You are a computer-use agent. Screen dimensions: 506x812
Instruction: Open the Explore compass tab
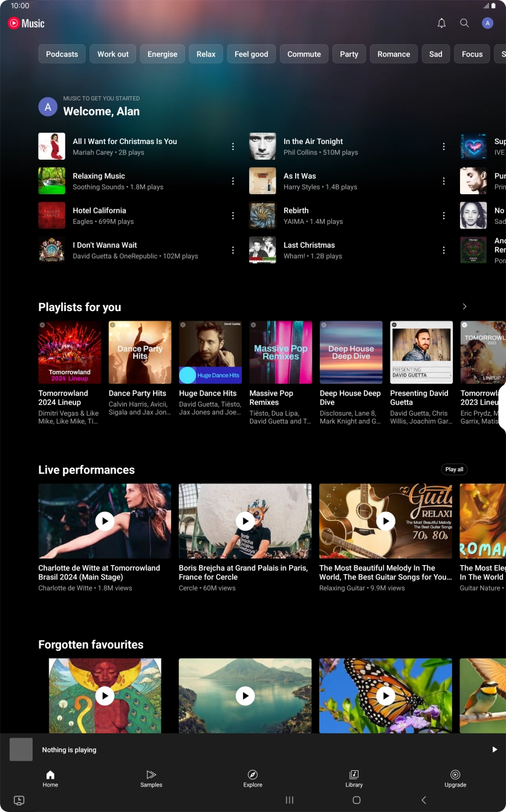pos(253,778)
